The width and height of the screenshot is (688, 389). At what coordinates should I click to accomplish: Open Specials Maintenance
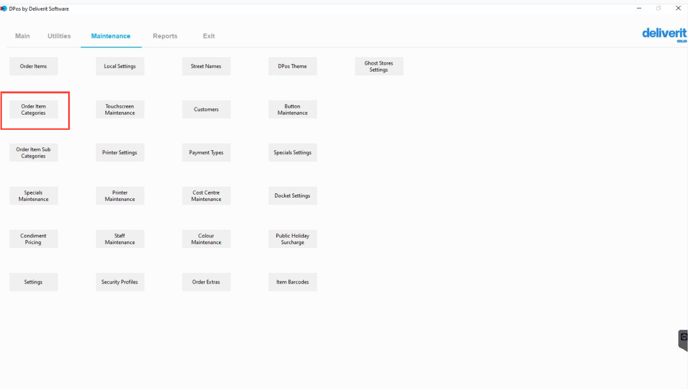coord(33,196)
